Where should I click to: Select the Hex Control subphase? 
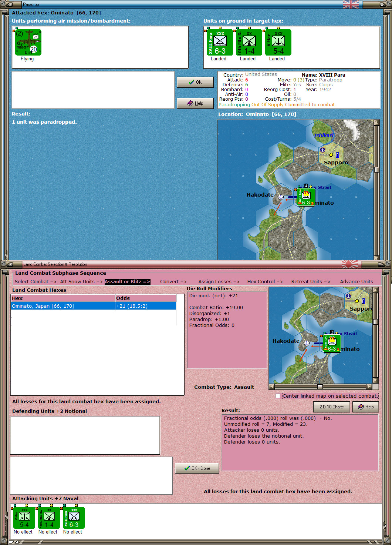coord(265,282)
